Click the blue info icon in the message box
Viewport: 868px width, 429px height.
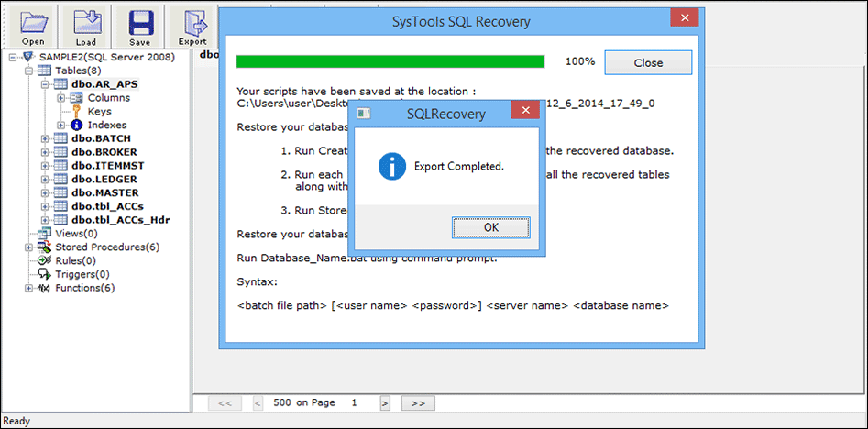pyautogui.click(x=392, y=167)
